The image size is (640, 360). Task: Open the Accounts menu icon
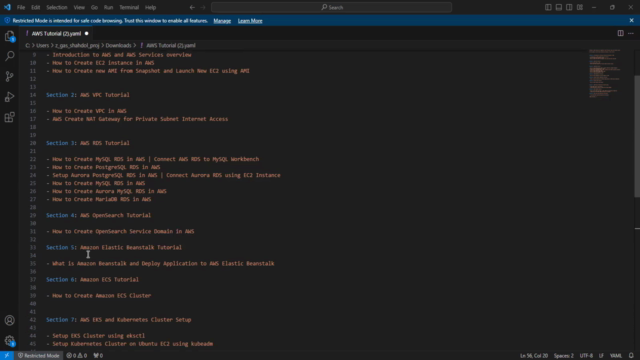[9, 320]
